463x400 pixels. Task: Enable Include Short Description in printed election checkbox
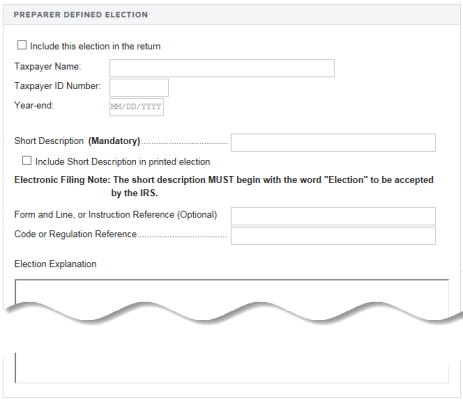click(27, 161)
